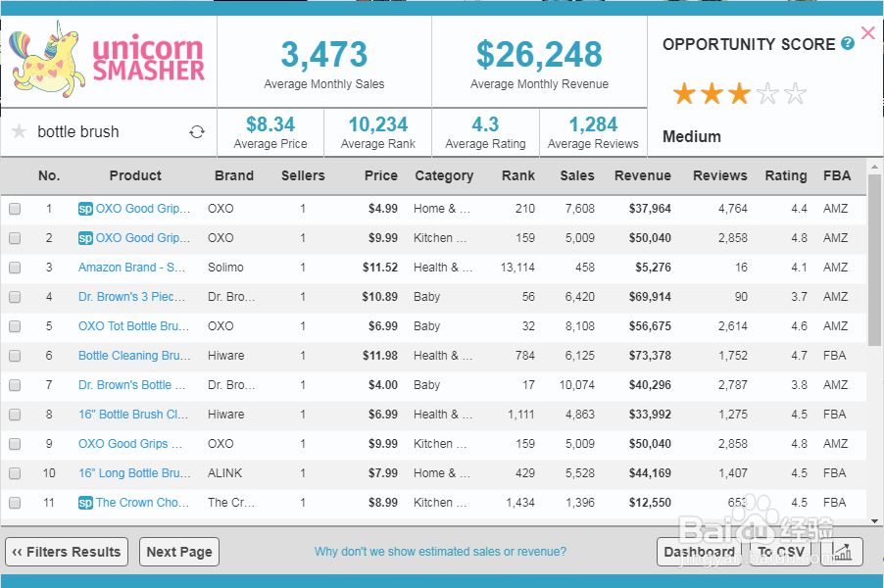Close the Unicorn Smasher panel
This screenshot has width=884, height=588.
[868, 33]
